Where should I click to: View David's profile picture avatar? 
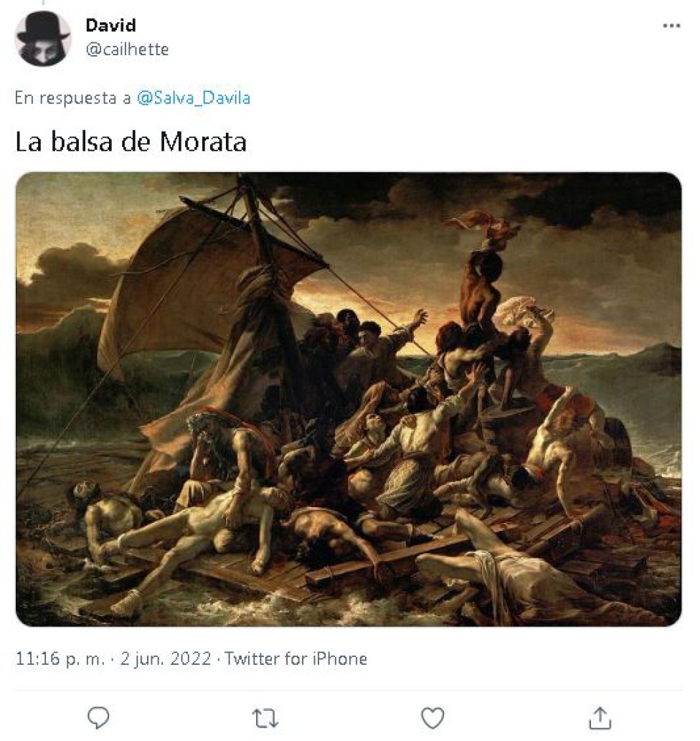point(43,38)
